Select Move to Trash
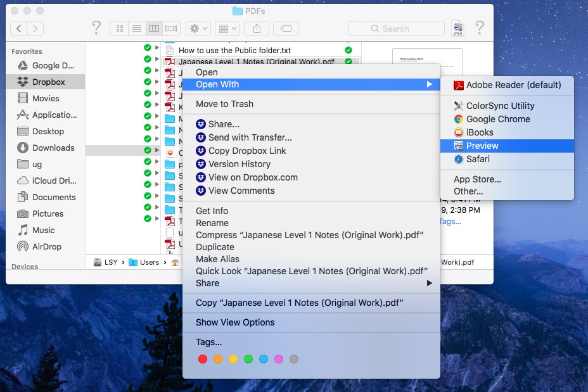Image resolution: width=588 pixels, height=392 pixels. coord(224,104)
